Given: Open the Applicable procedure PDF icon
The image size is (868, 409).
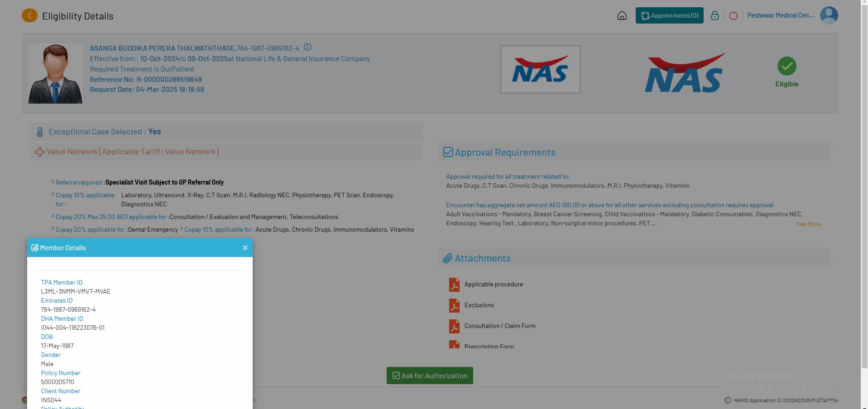Looking at the screenshot, I should tap(454, 285).
